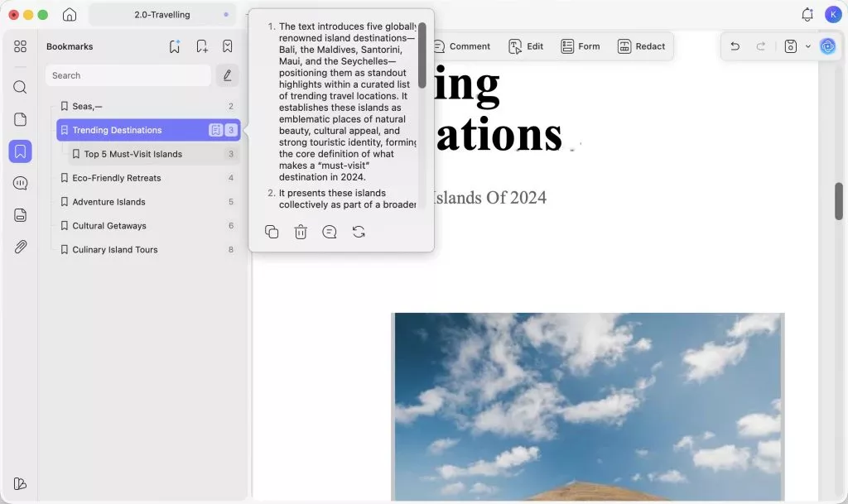
Task: Open the form fields panel in sidebar
Action: click(20, 215)
